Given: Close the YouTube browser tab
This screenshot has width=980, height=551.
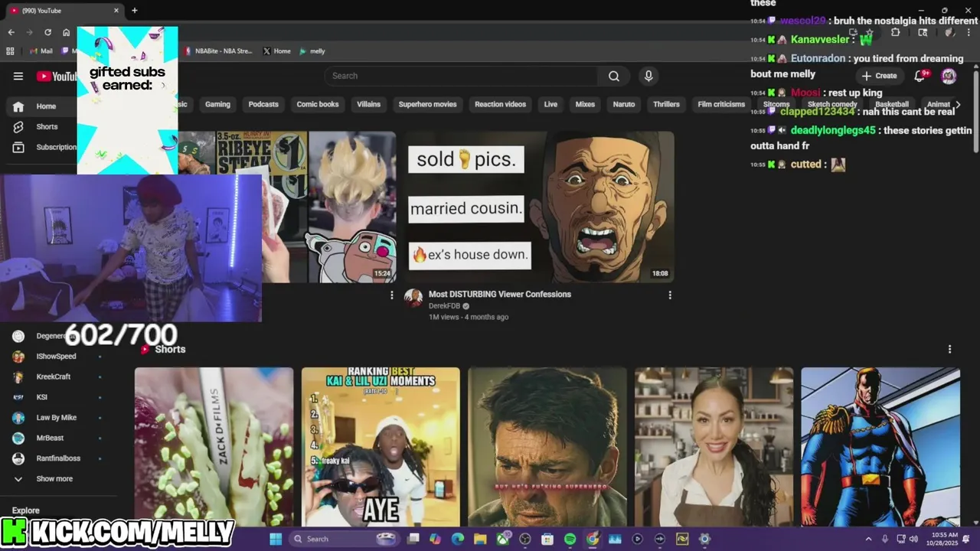Looking at the screenshot, I should point(116,11).
